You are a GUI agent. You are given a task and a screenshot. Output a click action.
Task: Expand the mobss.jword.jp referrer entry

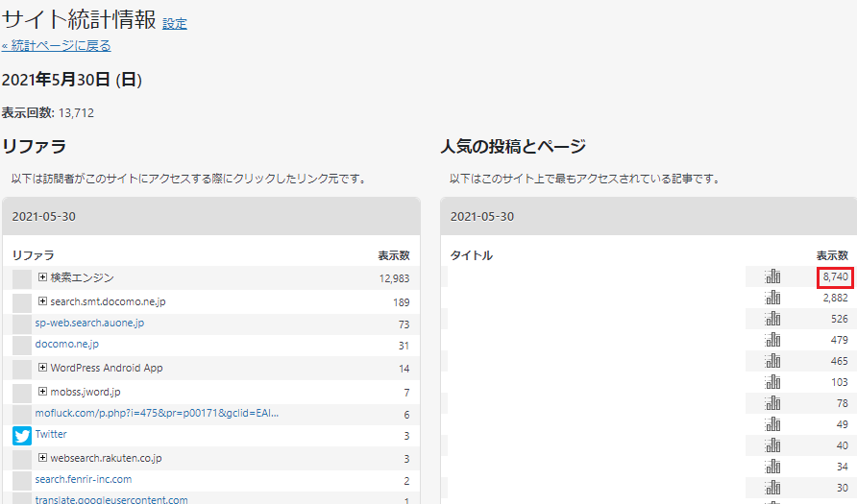click(43, 392)
